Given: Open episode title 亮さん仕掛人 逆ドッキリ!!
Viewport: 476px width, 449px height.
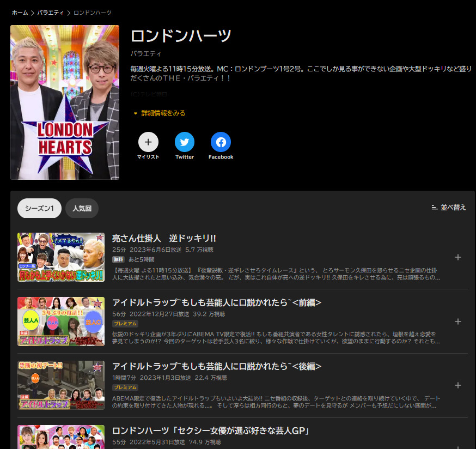Looking at the screenshot, I should (164, 238).
